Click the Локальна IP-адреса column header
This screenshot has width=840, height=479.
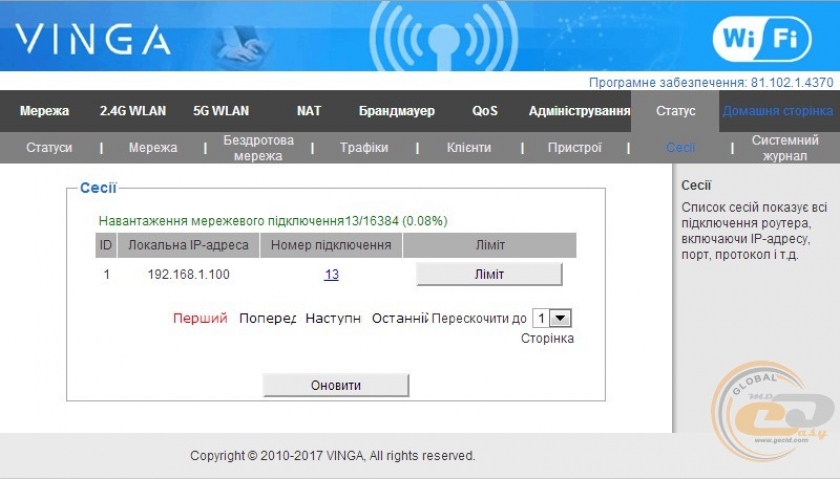pyautogui.click(x=189, y=245)
